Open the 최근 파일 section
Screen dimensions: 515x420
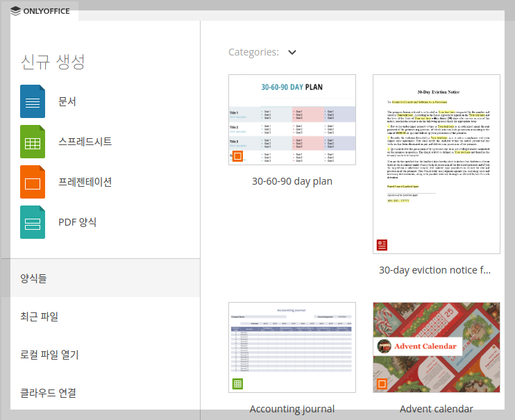pos(101,317)
